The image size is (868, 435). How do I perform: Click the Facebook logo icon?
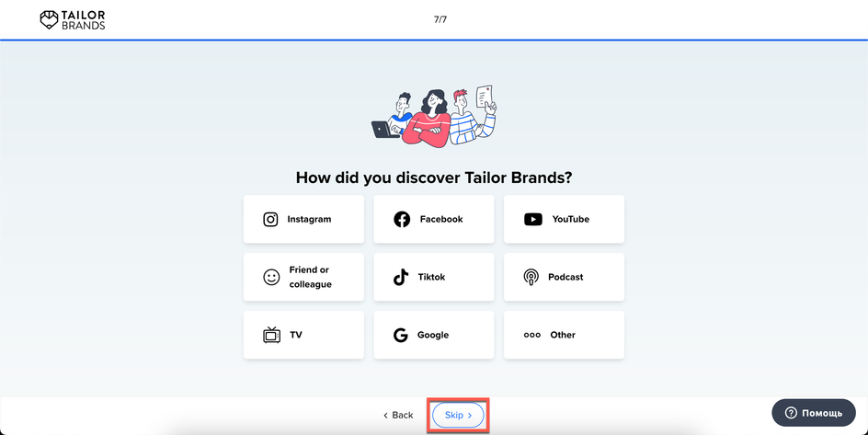click(x=402, y=219)
